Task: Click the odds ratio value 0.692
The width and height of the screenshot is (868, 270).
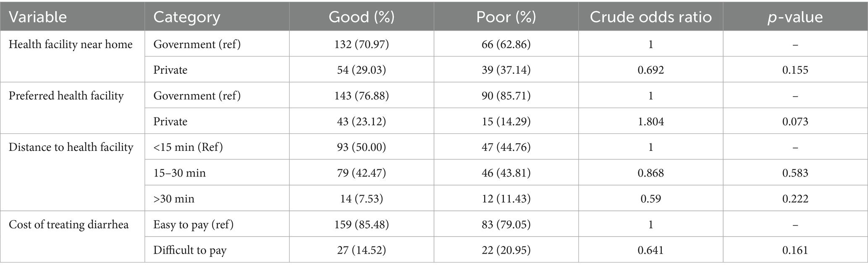Action: tap(650, 70)
